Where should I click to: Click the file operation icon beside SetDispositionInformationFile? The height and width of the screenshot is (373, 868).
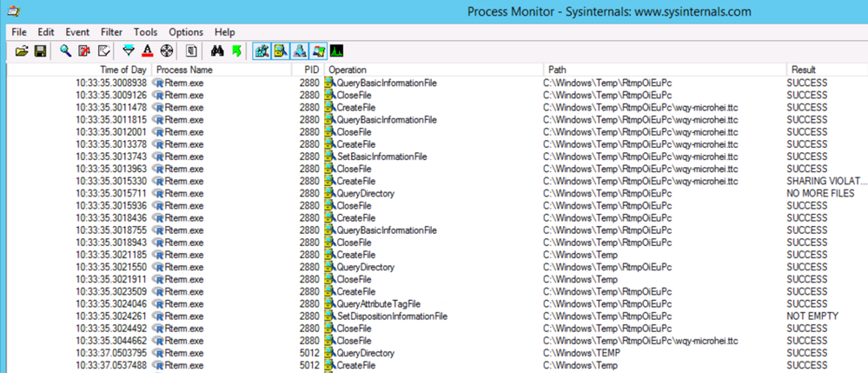(x=331, y=316)
